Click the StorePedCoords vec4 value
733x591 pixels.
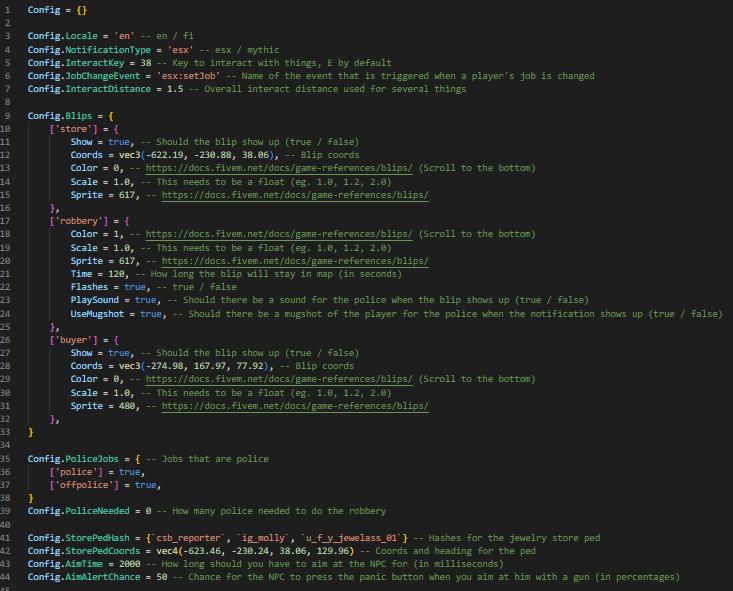pos(255,551)
